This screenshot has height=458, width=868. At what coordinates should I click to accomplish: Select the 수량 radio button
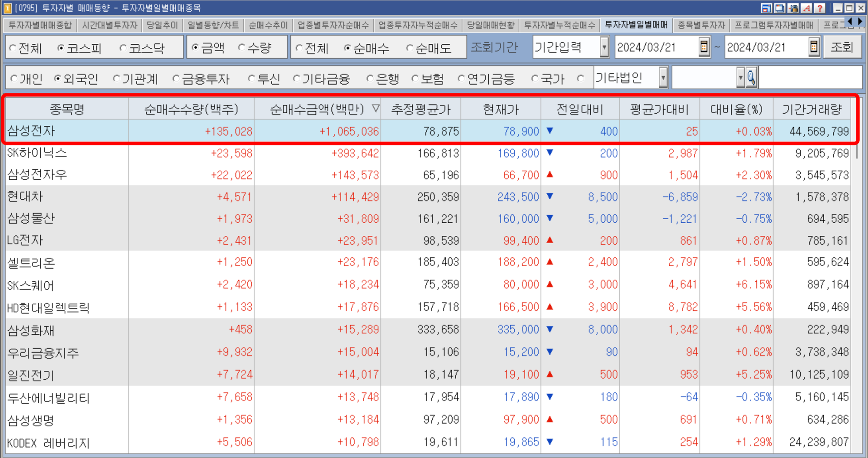(242, 47)
